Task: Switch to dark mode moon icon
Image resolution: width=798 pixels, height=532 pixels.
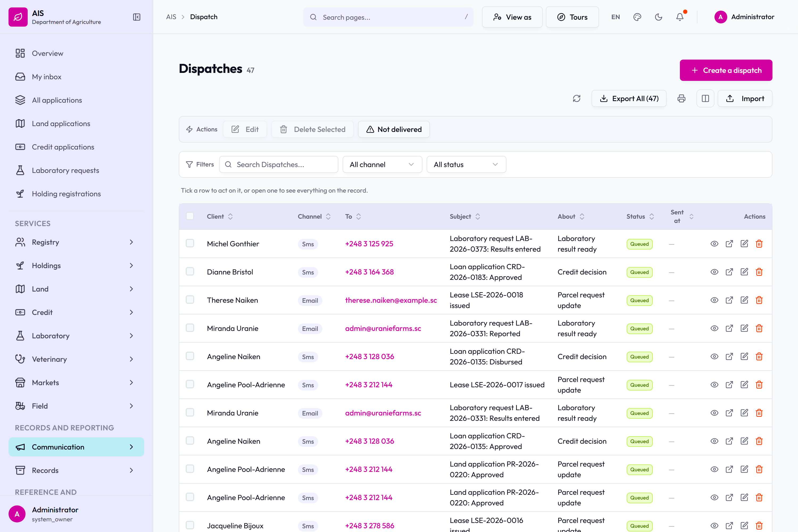Action: coord(659,17)
